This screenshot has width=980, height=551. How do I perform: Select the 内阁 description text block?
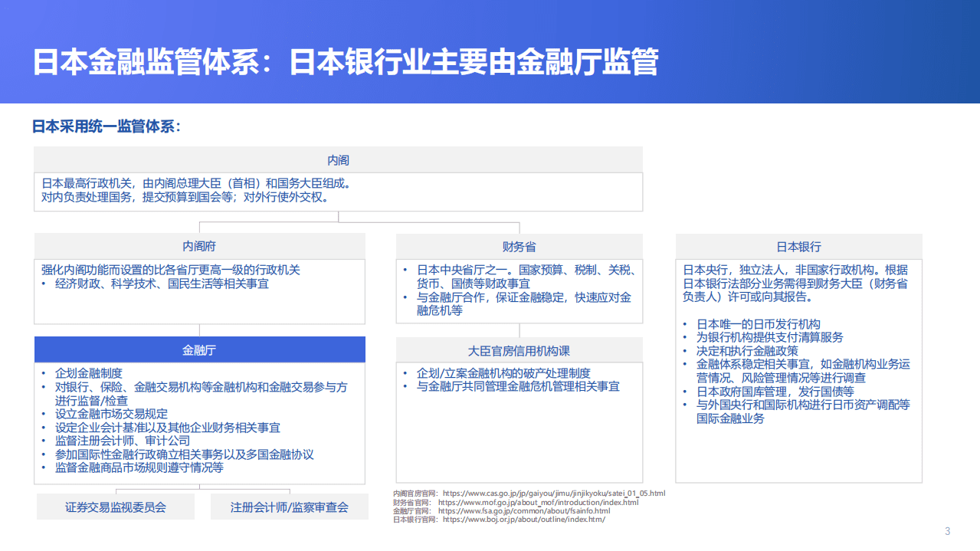coord(338,191)
